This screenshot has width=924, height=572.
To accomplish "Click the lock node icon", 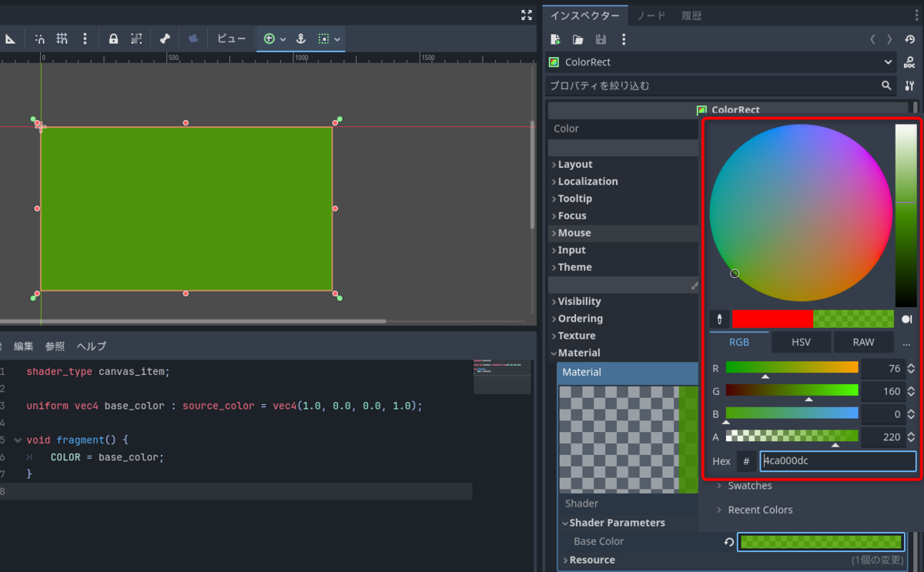I will coord(113,38).
